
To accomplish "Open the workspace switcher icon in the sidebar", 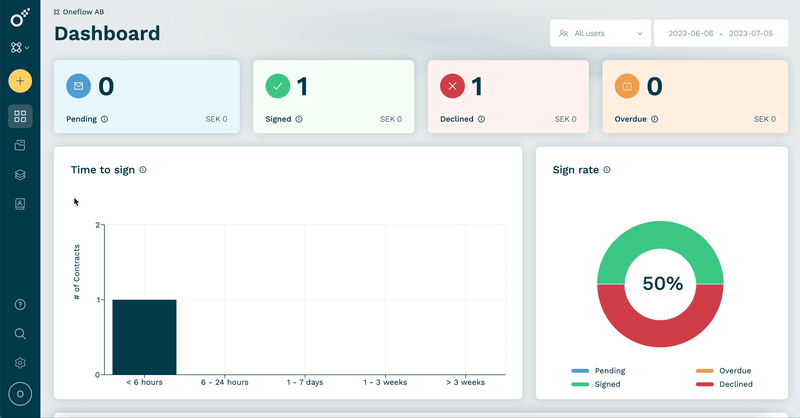I will tap(19, 47).
